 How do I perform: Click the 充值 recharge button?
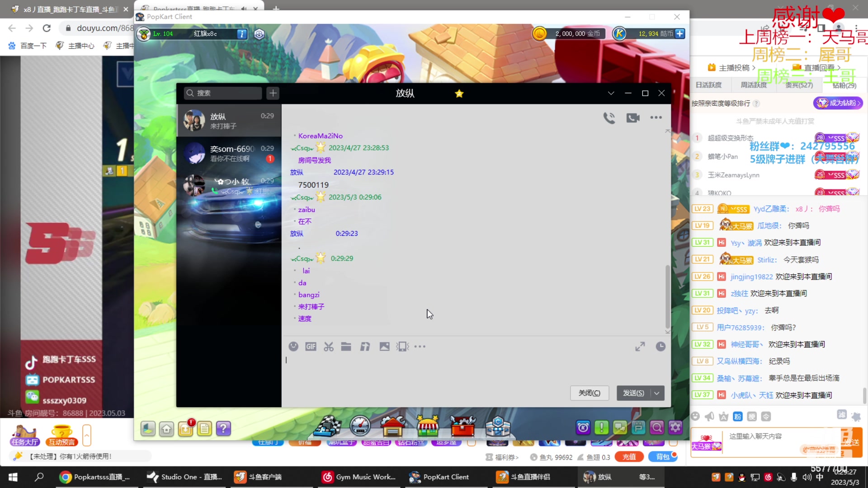click(629, 457)
